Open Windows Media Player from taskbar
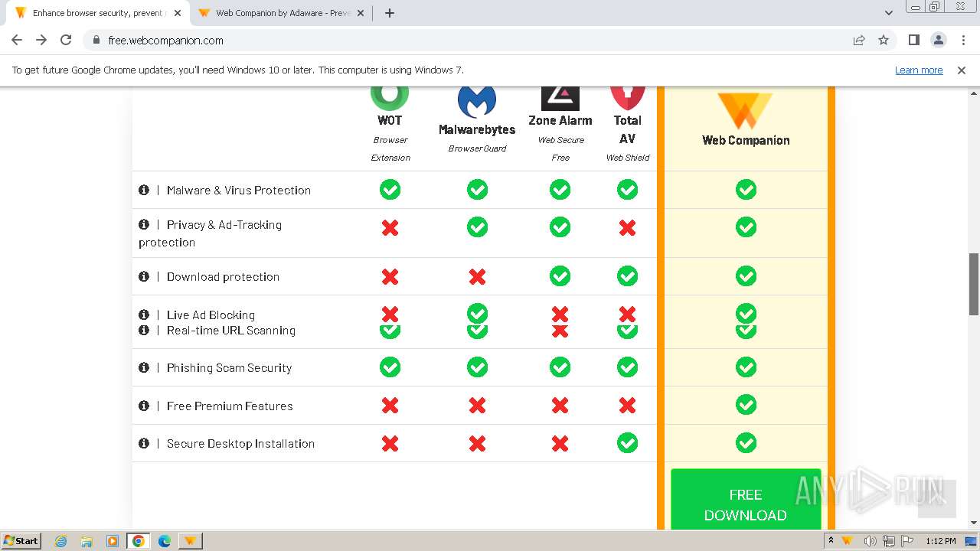 [x=113, y=540]
